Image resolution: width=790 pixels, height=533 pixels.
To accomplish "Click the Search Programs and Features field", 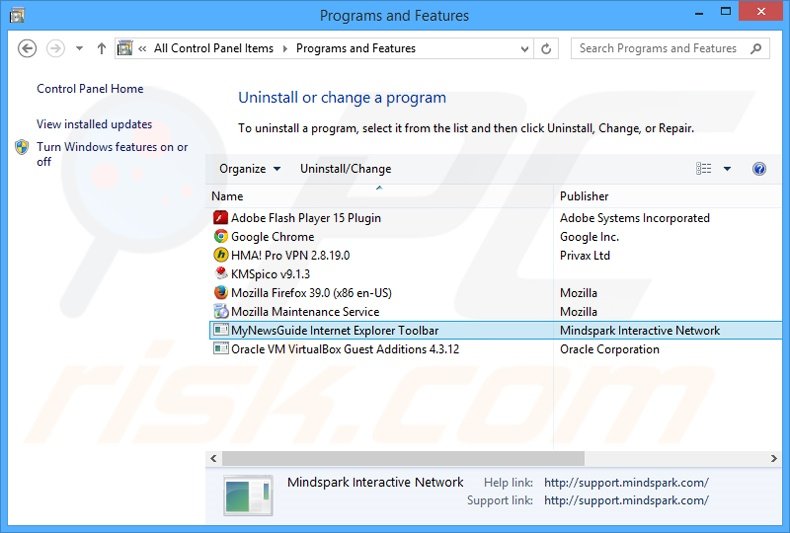I will coord(670,48).
